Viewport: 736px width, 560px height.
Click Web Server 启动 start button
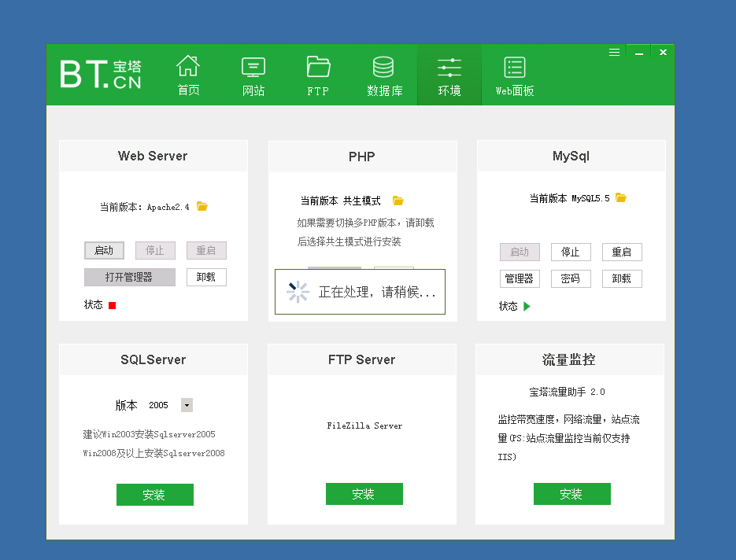104,250
